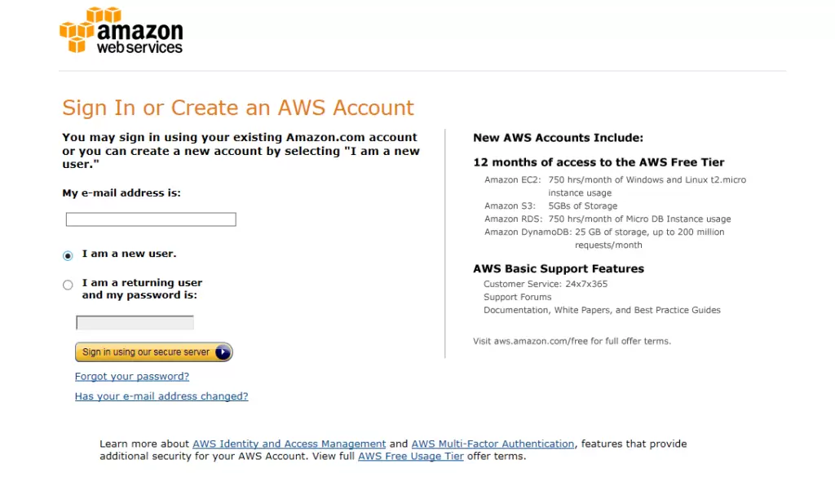Click the "My e-mail address is:" label
Image resolution: width=835 pixels, height=504 pixels.
121,193
